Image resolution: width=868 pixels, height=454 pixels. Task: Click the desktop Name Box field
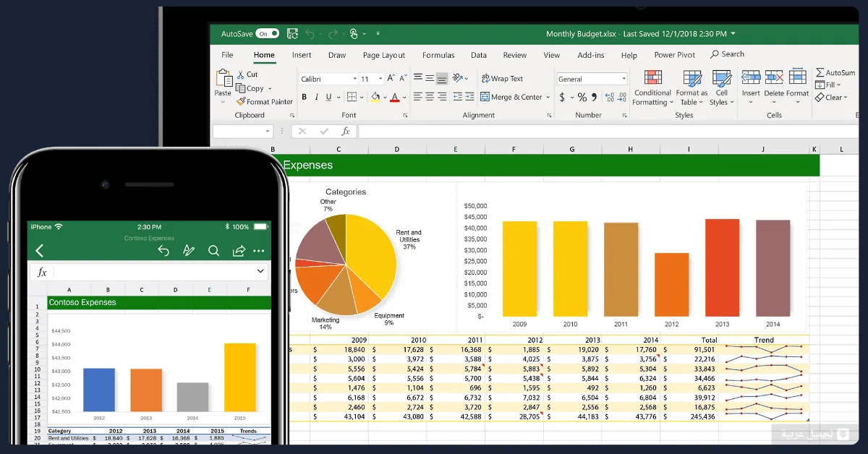(242, 132)
